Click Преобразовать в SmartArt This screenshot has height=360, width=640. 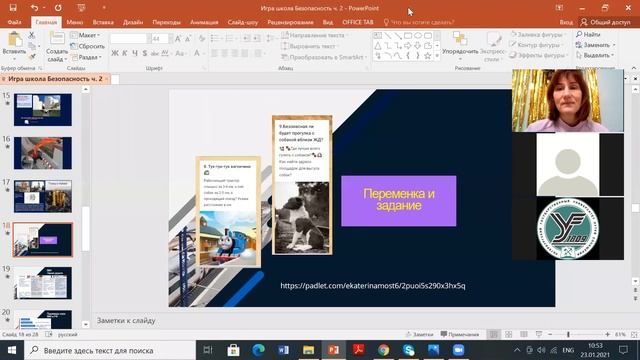click(324, 58)
